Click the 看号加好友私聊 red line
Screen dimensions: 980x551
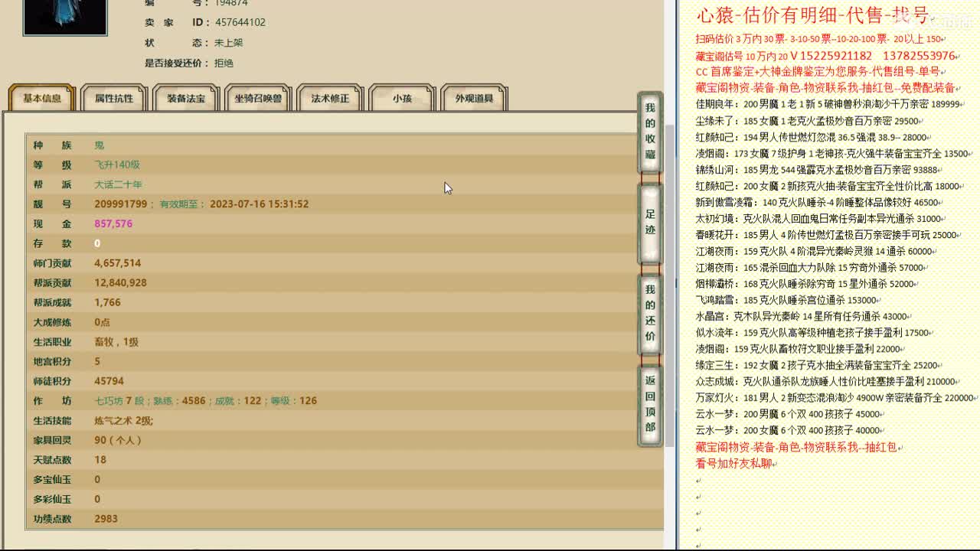(x=735, y=464)
